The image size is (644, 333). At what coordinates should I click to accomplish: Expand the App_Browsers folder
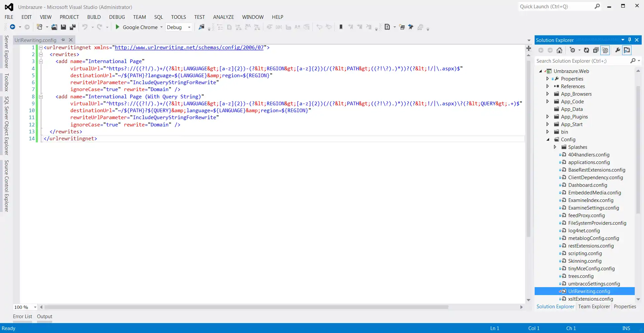(548, 94)
